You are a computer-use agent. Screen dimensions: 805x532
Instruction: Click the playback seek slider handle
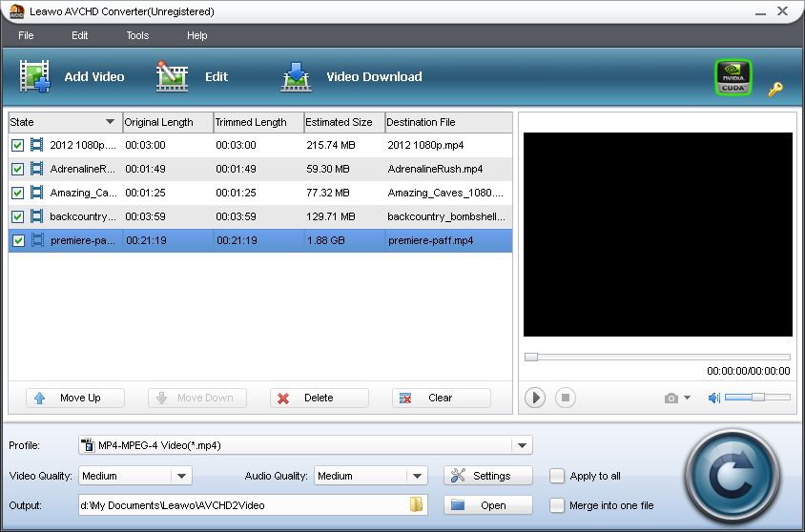click(531, 357)
